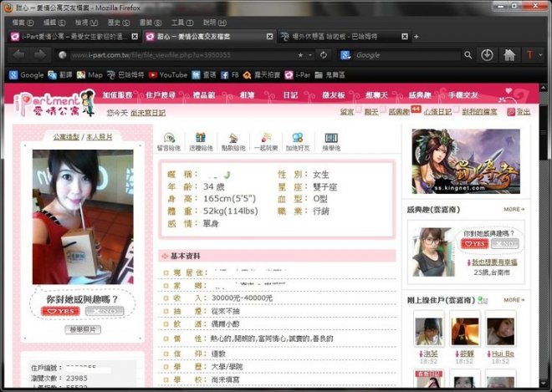Viewport: 552px width, 392px height.
Task: Open the 書籤 menu in the menu bar
Action: click(146, 23)
